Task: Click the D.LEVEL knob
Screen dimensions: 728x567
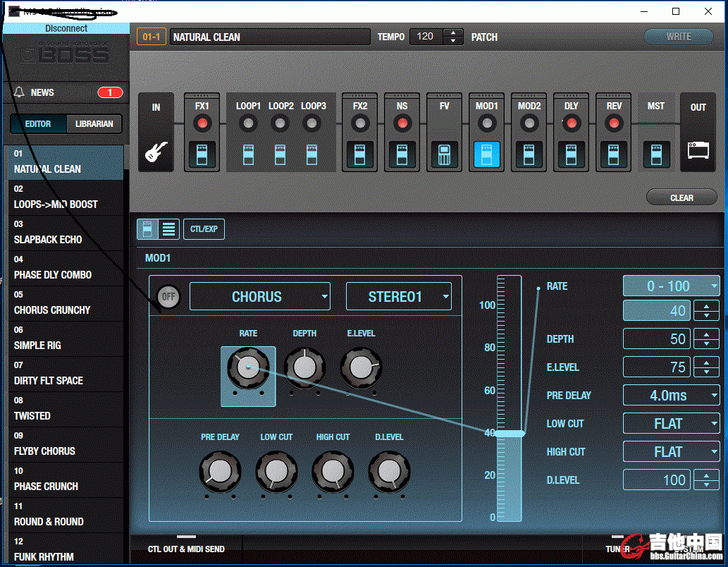Action: pos(389,472)
